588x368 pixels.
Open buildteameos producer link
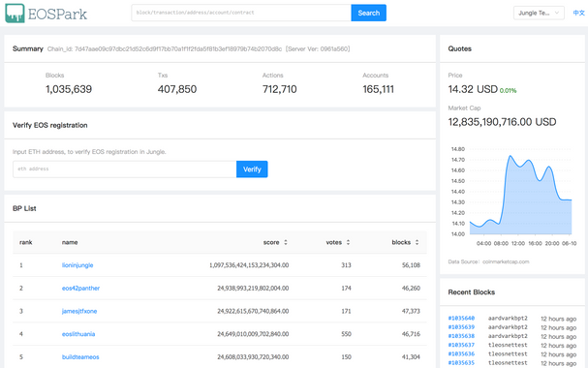[80, 357]
